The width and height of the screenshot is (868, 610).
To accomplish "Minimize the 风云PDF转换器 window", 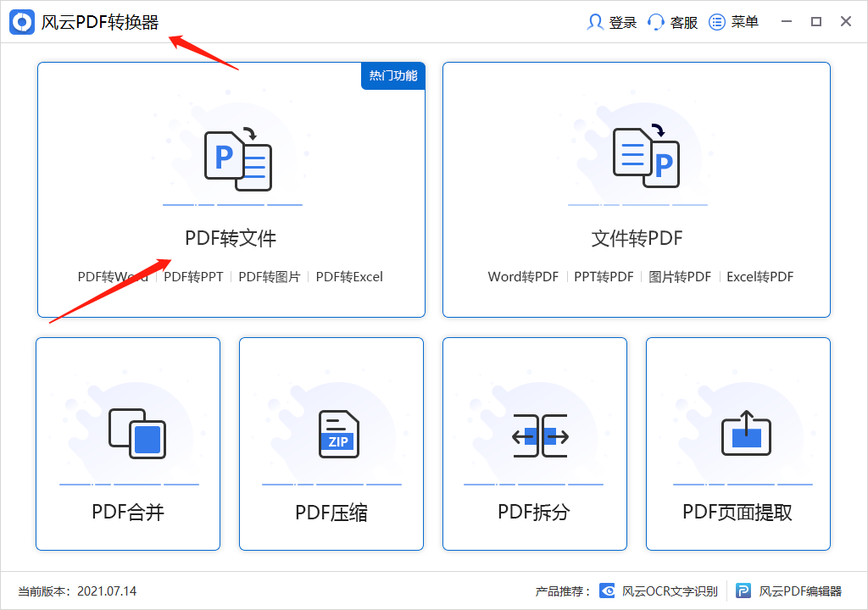I will (x=786, y=21).
